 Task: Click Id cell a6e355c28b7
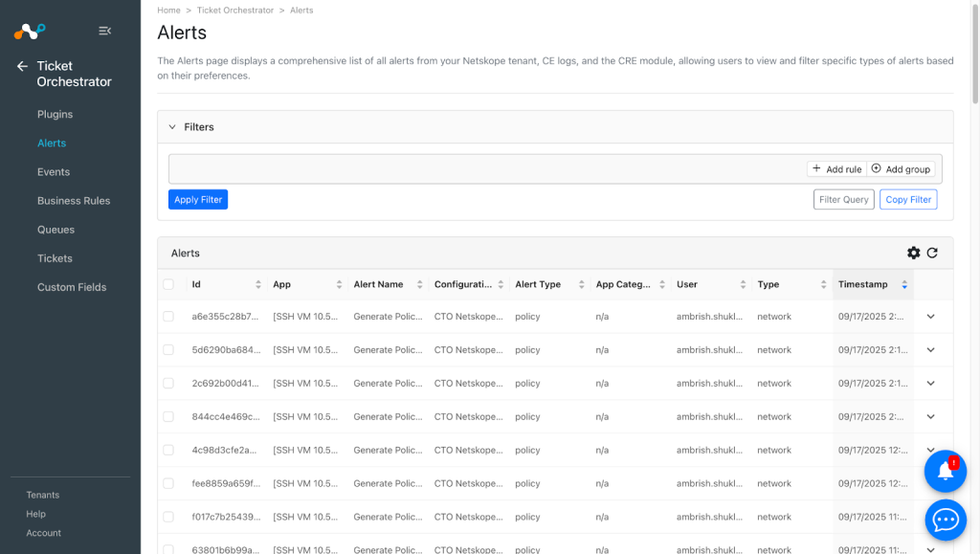(225, 317)
